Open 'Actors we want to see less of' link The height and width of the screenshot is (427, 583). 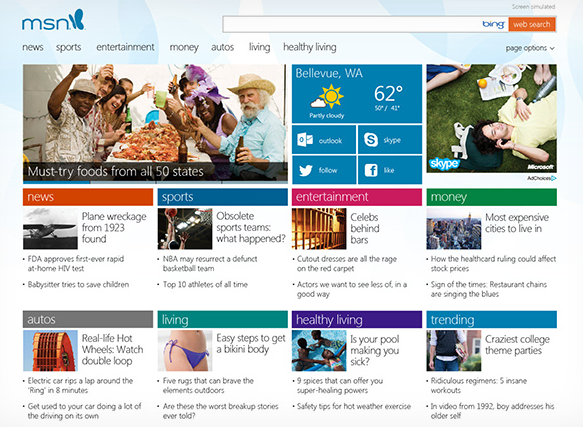tap(352, 289)
